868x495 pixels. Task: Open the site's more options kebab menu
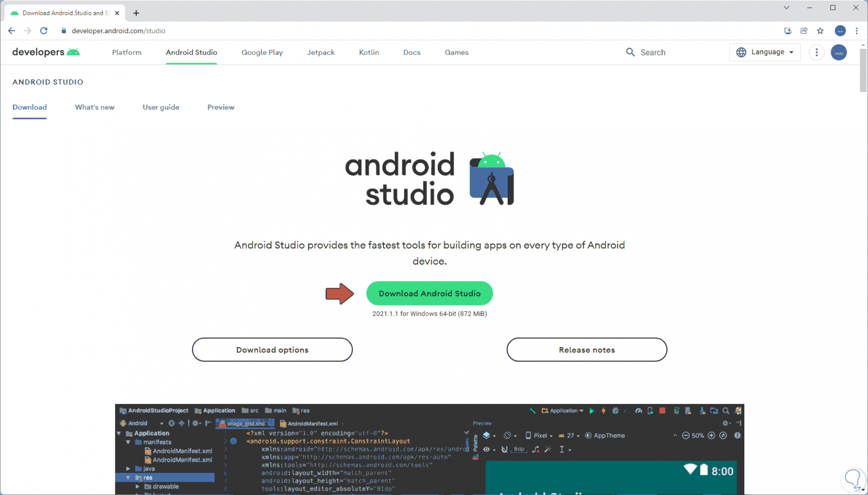pyautogui.click(x=816, y=52)
